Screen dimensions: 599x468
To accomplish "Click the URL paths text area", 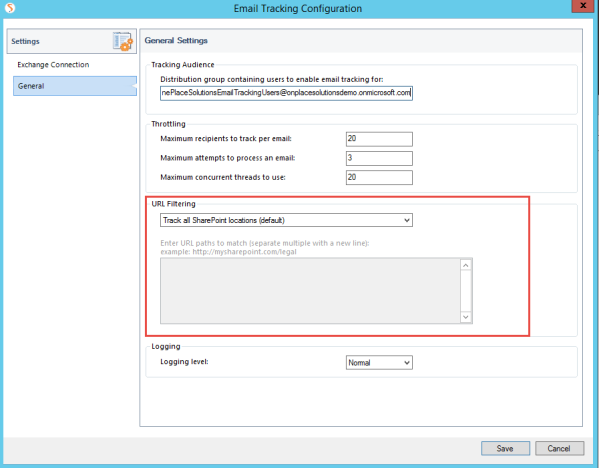I will 311,291.
